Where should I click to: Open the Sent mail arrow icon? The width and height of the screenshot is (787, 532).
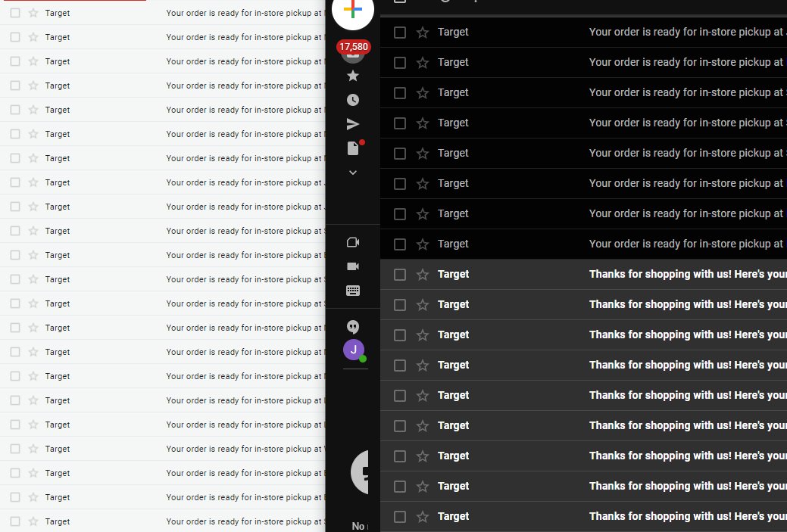click(x=353, y=124)
